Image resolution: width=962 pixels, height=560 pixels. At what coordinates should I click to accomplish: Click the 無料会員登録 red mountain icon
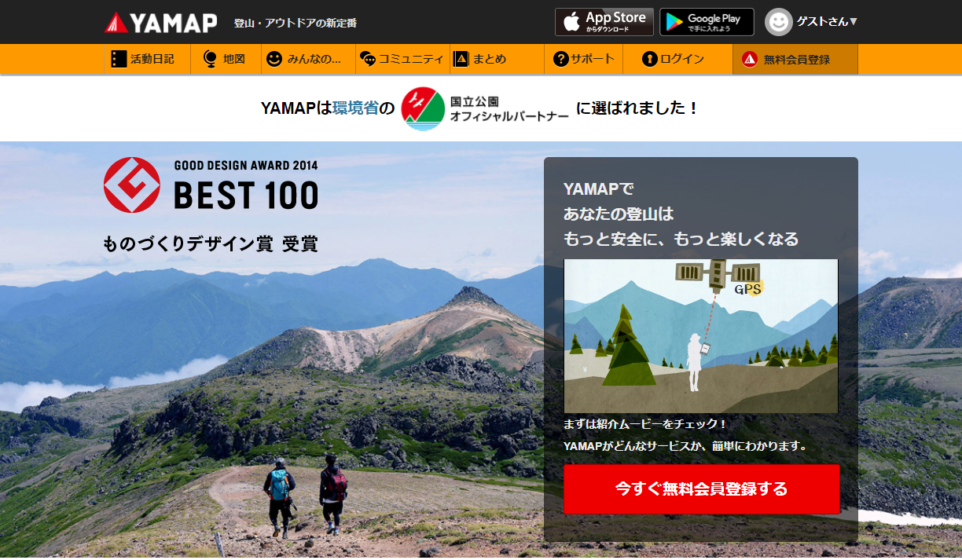pos(749,59)
